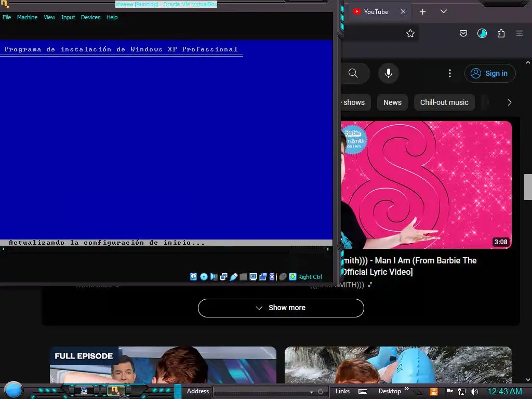The height and width of the screenshot is (399, 532).
Task: Click the green arrow keyboard capture indicator
Action: [x=292, y=276]
